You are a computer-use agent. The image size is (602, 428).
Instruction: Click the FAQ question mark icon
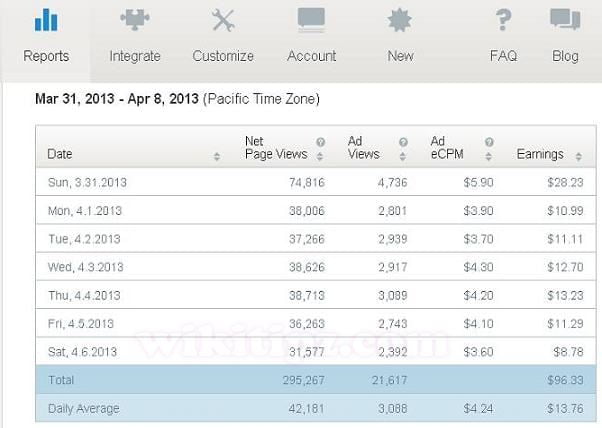(x=503, y=20)
